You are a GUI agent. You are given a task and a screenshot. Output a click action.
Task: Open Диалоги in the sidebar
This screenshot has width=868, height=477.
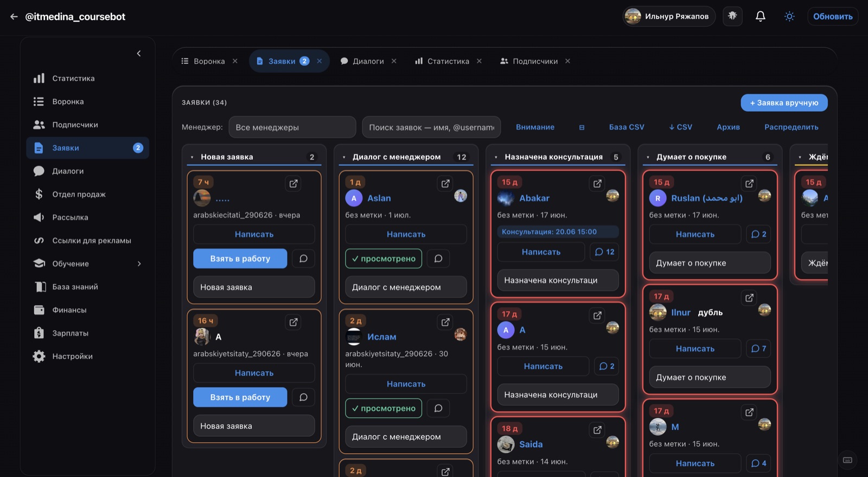(87, 171)
